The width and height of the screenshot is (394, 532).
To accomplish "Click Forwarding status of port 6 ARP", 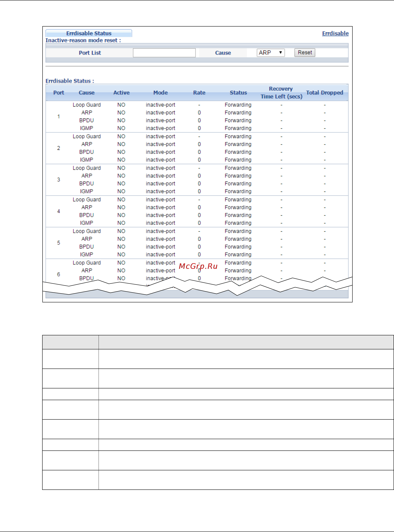I will pyautogui.click(x=238, y=271).
